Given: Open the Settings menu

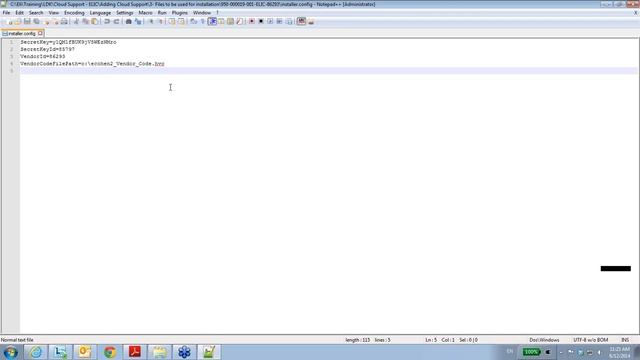Looking at the screenshot, I should [x=125, y=13].
